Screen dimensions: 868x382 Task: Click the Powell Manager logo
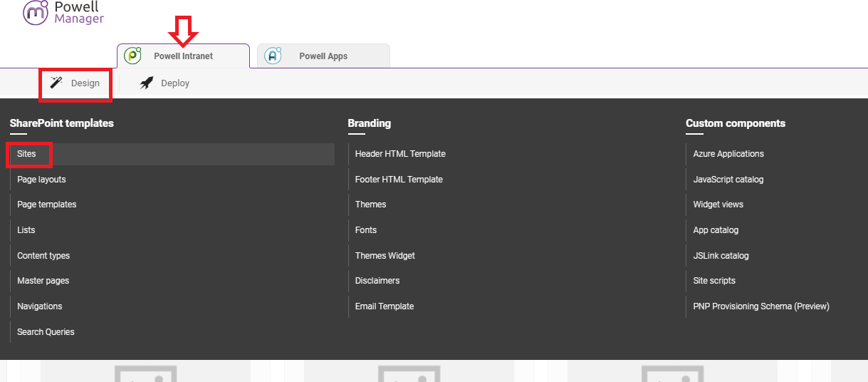point(63,13)
